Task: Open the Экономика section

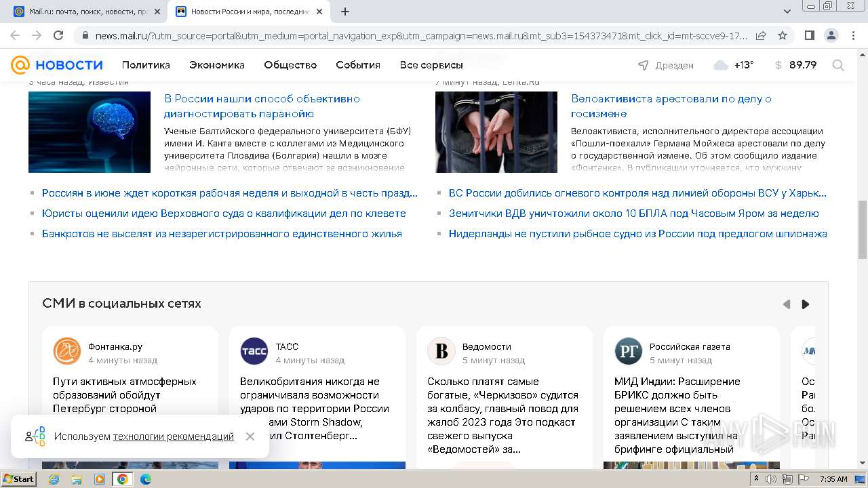Action: tap(217, 65)
